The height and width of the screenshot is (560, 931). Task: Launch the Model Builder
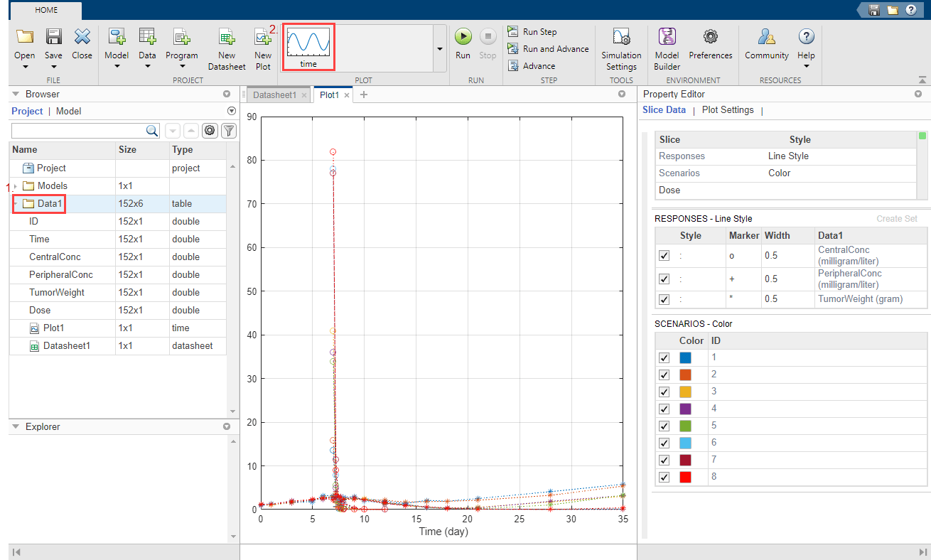(667, 38)
